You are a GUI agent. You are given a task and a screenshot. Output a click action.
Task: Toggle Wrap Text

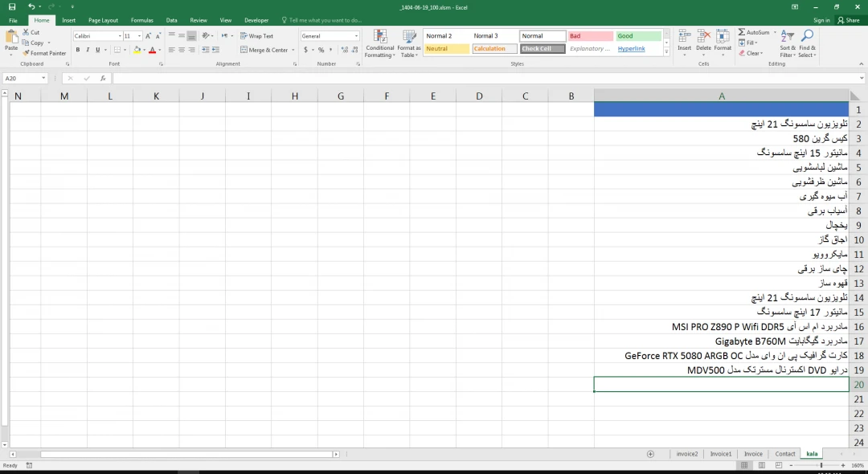(x=256, y=36)
